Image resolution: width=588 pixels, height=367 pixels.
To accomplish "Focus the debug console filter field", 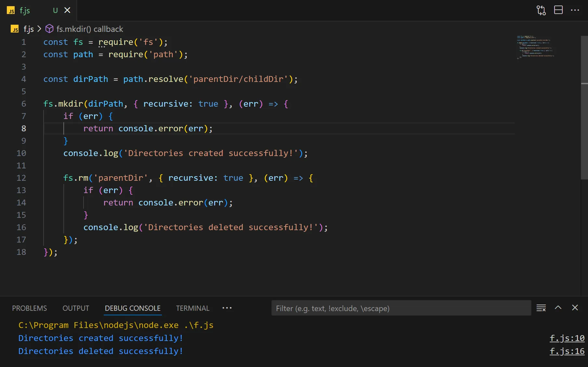I will 401,308.
